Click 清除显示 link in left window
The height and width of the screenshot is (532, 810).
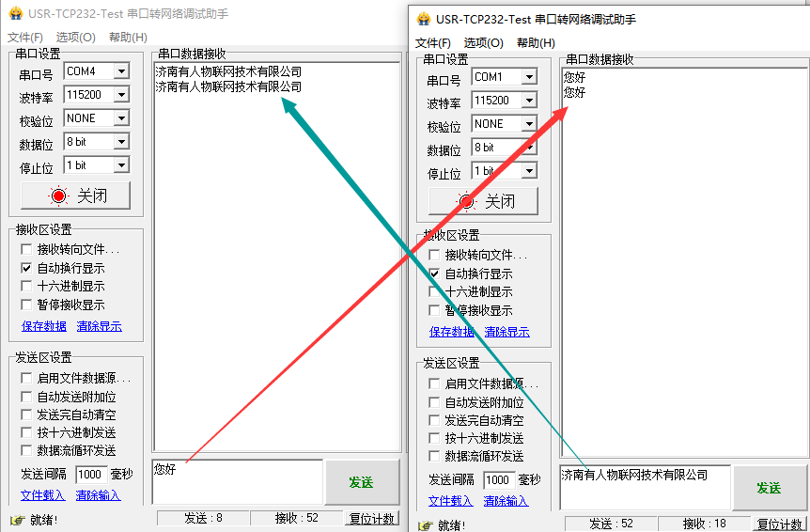pyautogui.click(x=100, y=326)
